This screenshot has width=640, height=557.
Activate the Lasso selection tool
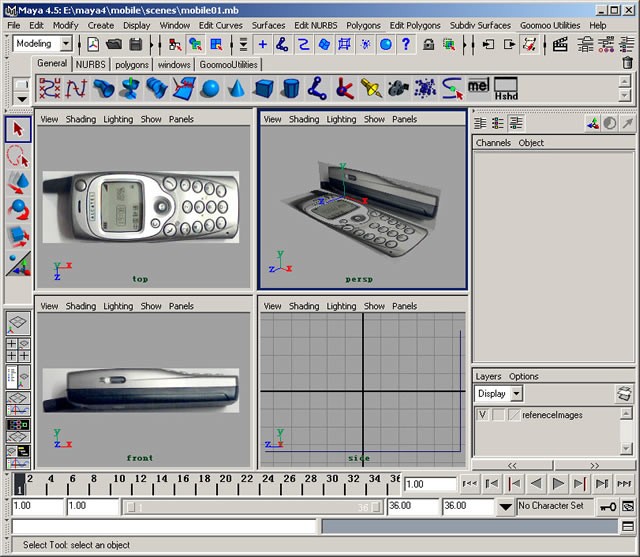pos(18,156)
